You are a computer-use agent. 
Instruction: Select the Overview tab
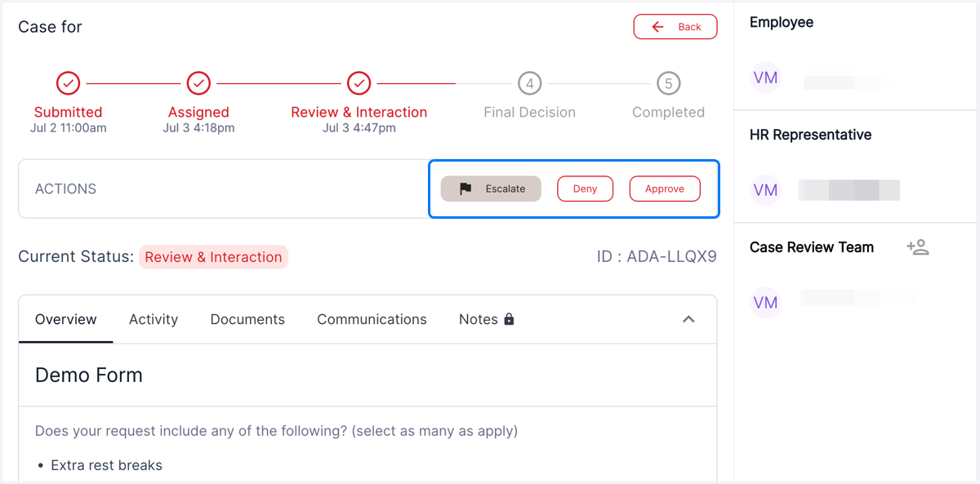[66, 319]
